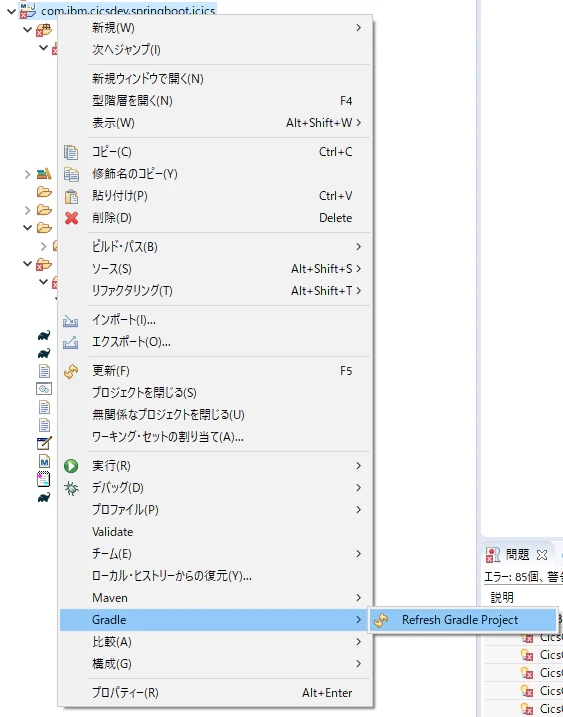Viewport: 563px width, 717px height.
Task: Open the 比較(A) submenu
Action: tap(215, 642)
